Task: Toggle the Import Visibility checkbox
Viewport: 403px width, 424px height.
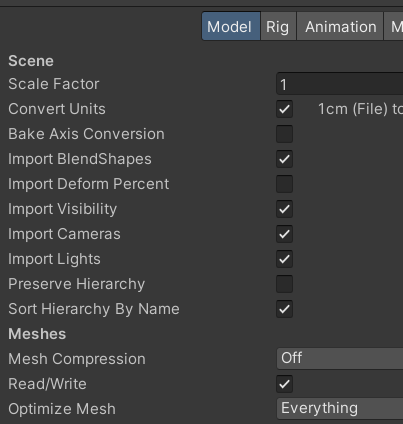Action: (x=284, y=209)
